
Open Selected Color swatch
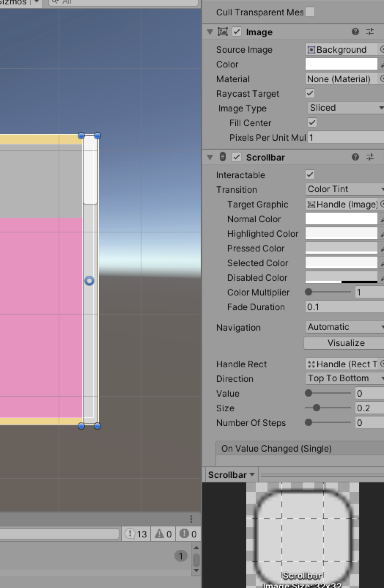(341, 263)
